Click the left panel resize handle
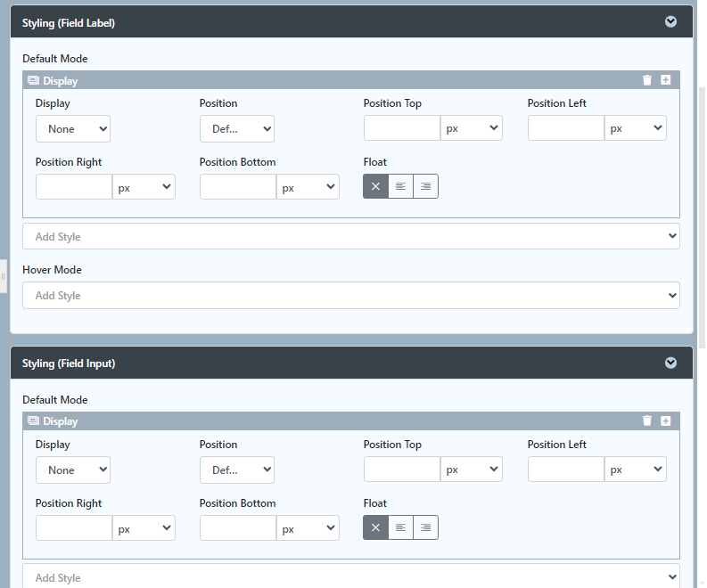Image resolution: width=707 pixels, height=588 pixels. pyautogui.click(x=4, y=276)
